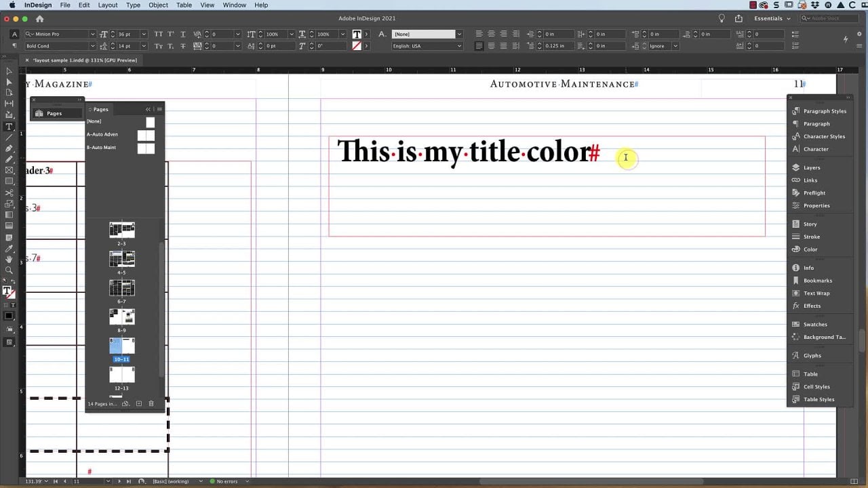Open Table Styles panel
Viewport: 868px width, 488px height.
point(819,399)
